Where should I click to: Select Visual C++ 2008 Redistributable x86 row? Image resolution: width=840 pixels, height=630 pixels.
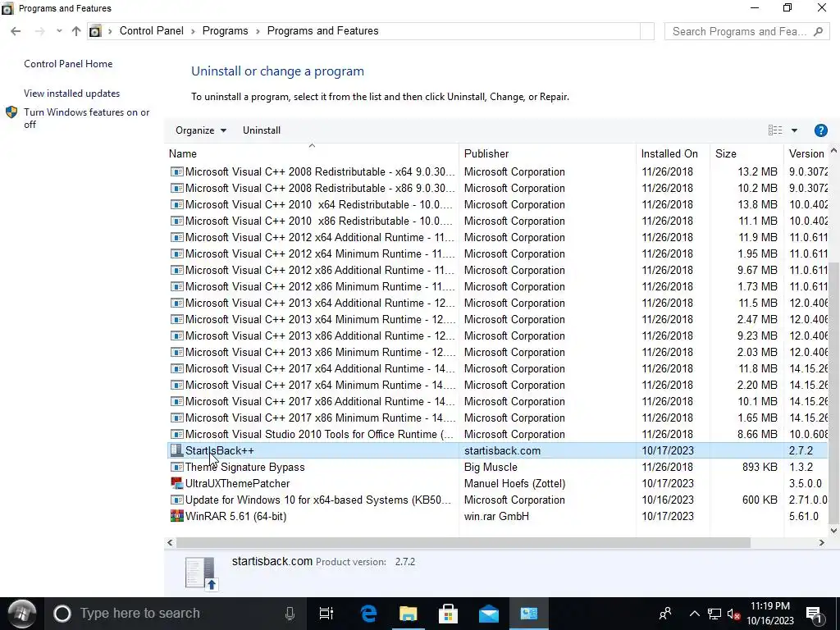click(x=498, y=188)
